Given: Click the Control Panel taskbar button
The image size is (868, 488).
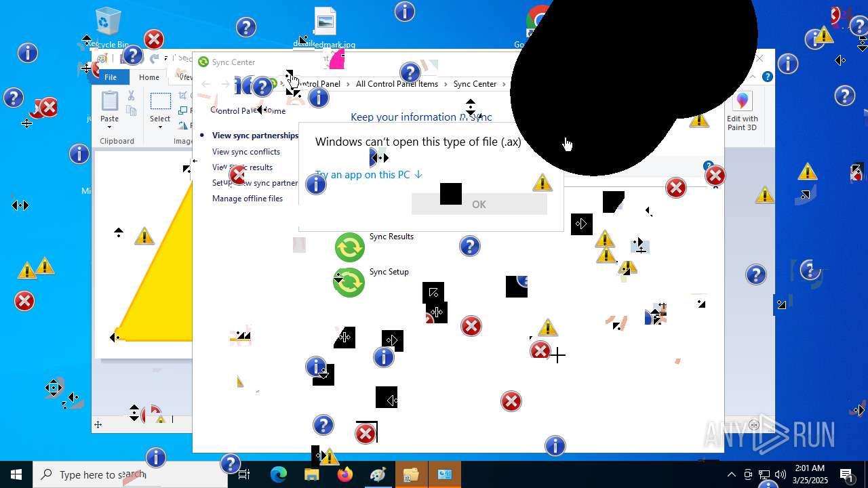Looking at the screenshot, I should [445, 474].
